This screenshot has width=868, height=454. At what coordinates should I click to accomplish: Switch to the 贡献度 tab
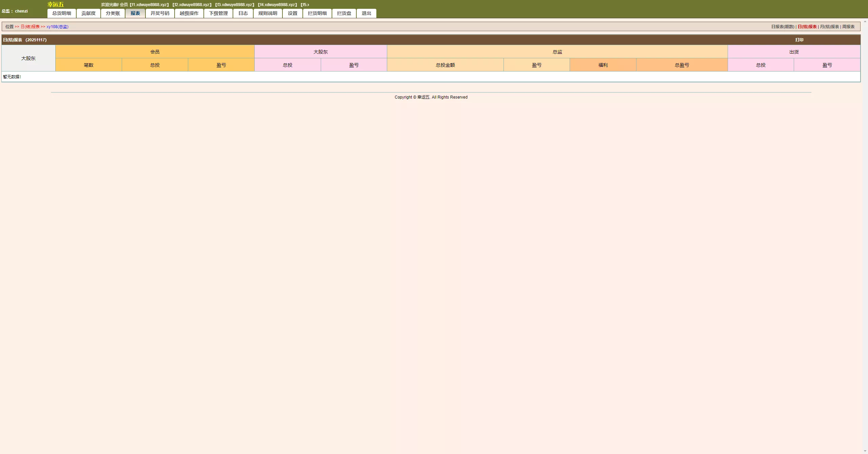tap(88, 13)
